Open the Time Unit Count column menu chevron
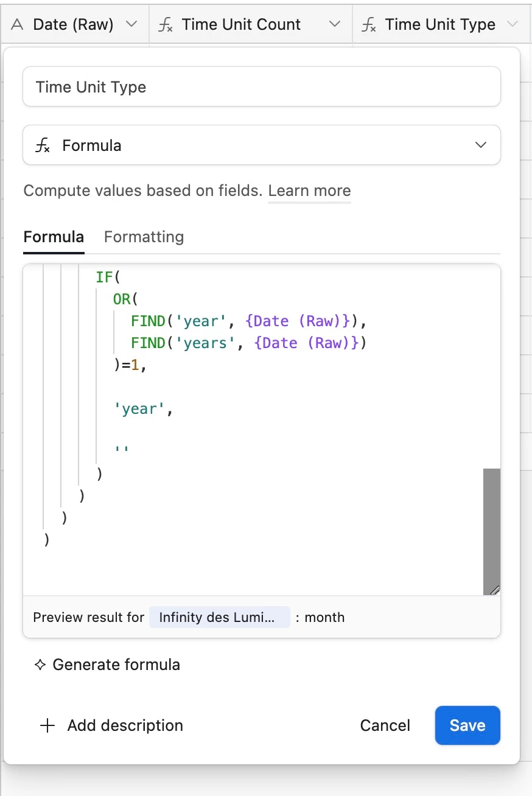This screenshot has height=796, width=532. coord(334,24)
